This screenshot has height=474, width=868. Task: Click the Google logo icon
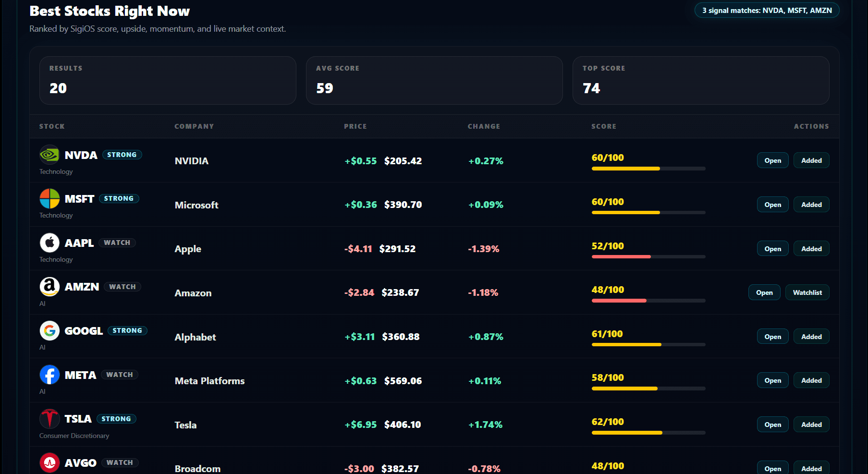click(x=49, y=330)
